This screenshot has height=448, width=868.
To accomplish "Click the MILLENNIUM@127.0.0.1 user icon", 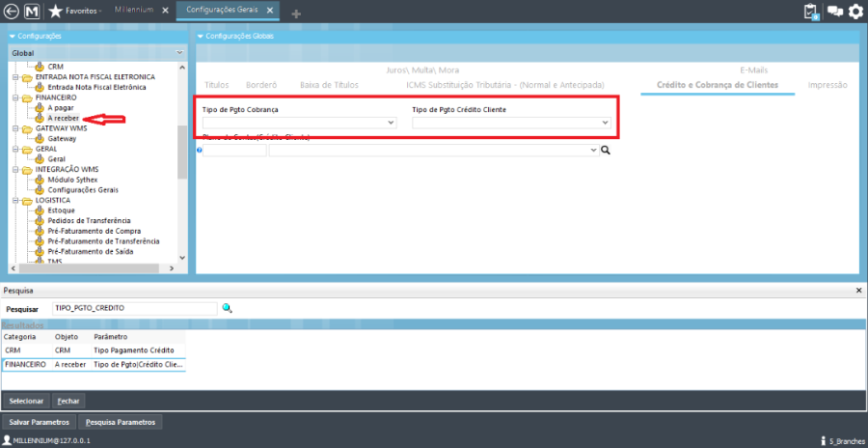I will (x=7, y=440).
